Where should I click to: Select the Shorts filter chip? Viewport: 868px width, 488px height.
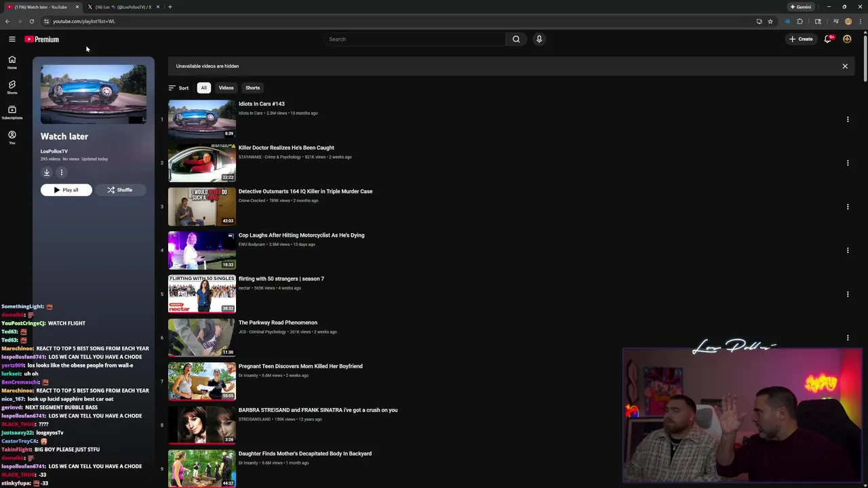[x=252, y=87]
